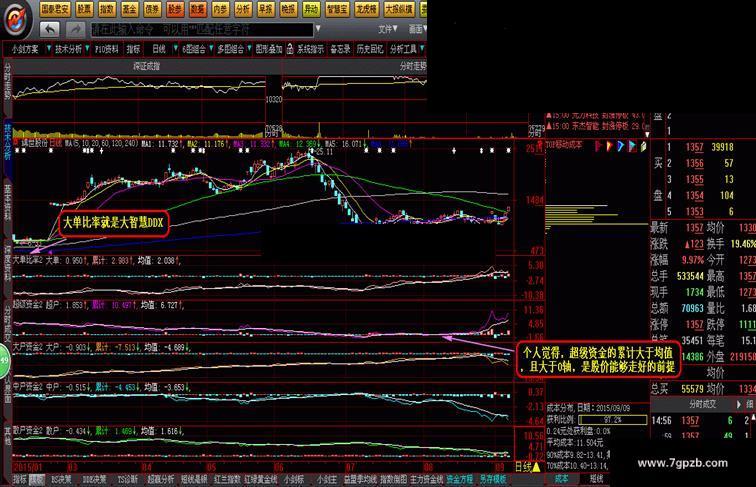Open the 龙虎榜 toolbar button
This screenshot has width=756, height=487.
[366, 9]
